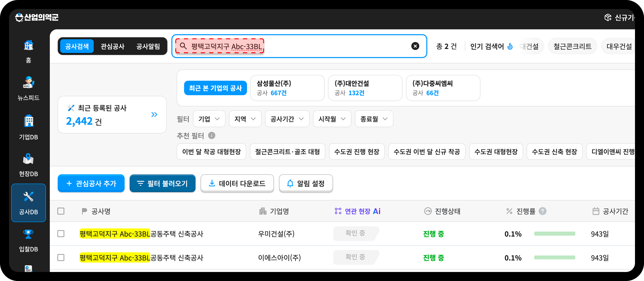Click the 산업의역군 logo
The height and width of the screenshot is (281, 644).
click(x=37, y=17)
